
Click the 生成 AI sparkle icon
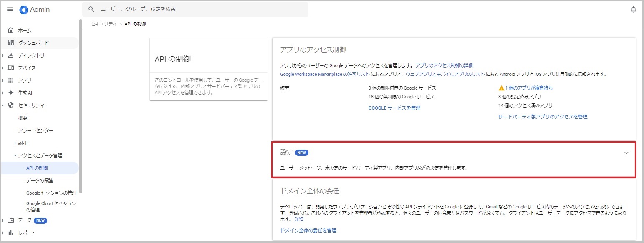point(11,93)
